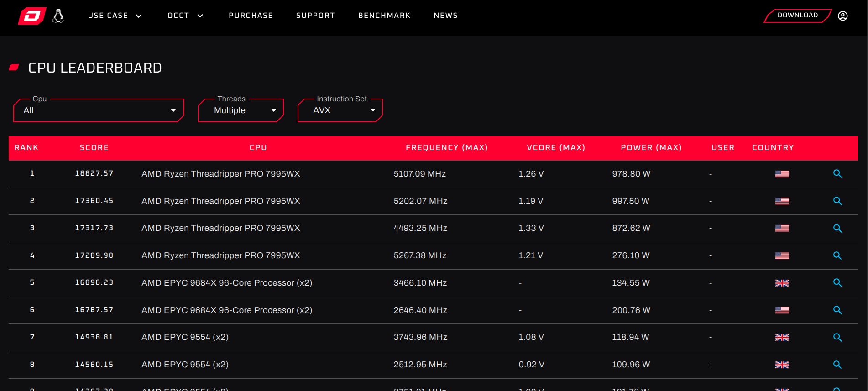The width and height of the screenshot is (868, 391).
Task: Go to the PURCHASE page
Action: 251,16
